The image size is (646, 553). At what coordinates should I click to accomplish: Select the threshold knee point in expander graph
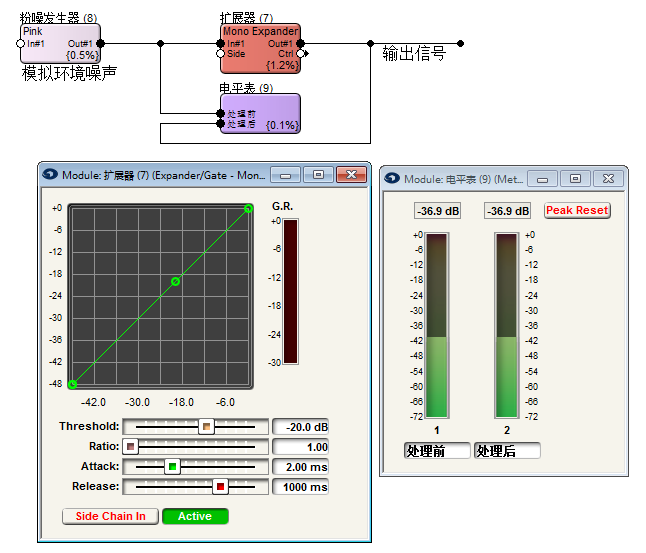point(176,281)
